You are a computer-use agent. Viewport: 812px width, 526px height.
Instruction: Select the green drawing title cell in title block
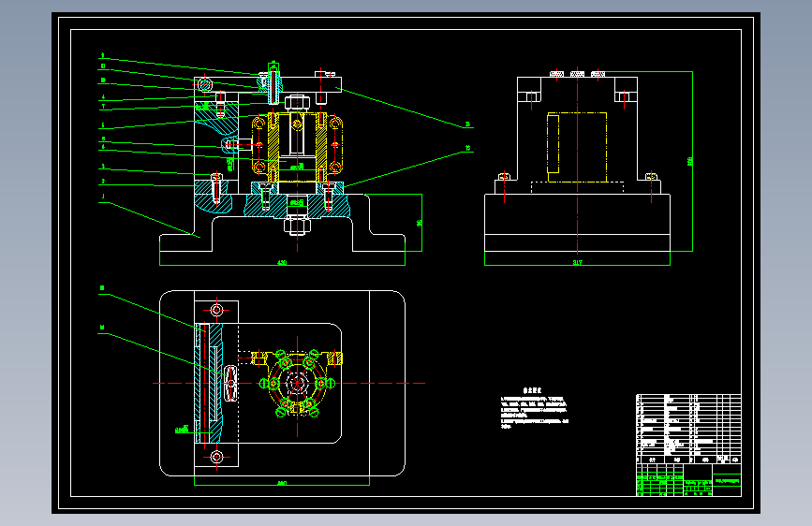coord(727,481)
